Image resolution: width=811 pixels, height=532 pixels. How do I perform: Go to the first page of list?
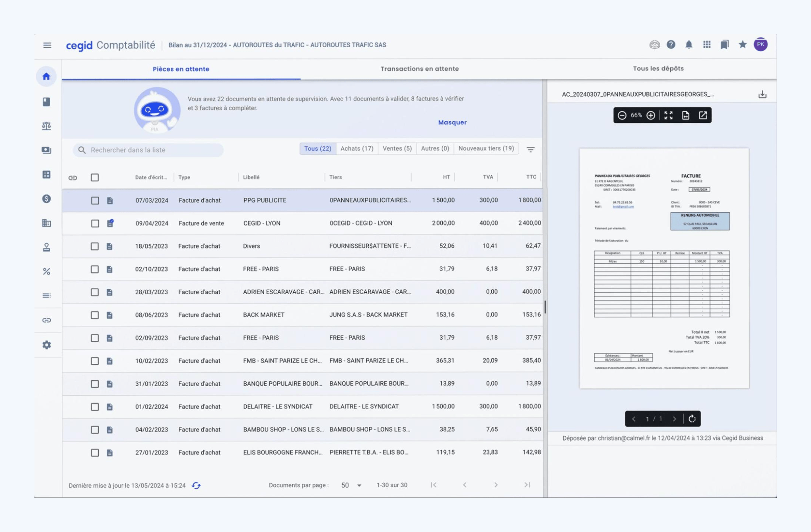coord(434,485)
